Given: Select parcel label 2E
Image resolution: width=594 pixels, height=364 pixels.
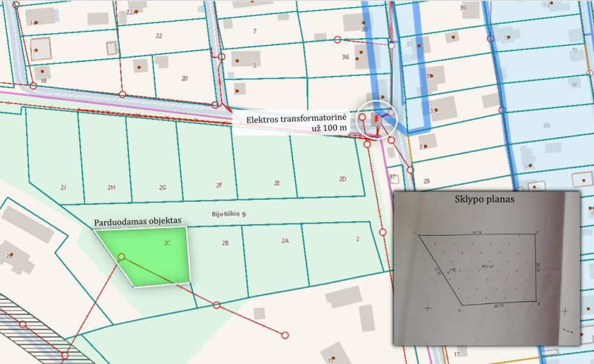Looking at the screenshot, I should [277, 183].
